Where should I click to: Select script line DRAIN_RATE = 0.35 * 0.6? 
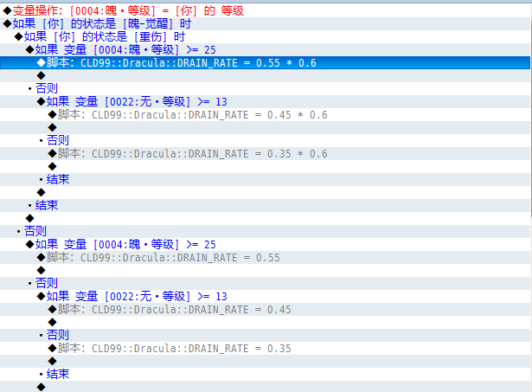[x=265, y=154]
